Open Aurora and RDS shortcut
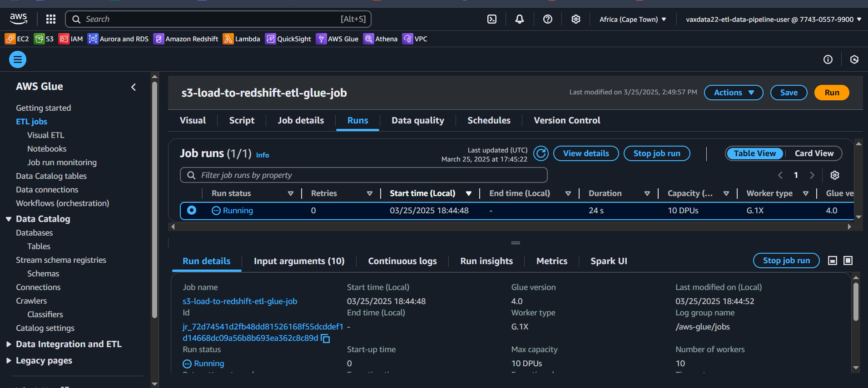868x388 pixels. pyautogui.click(x=118, y=39)
